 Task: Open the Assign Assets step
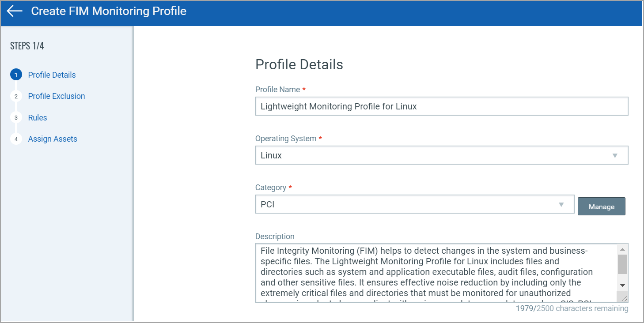53,139
